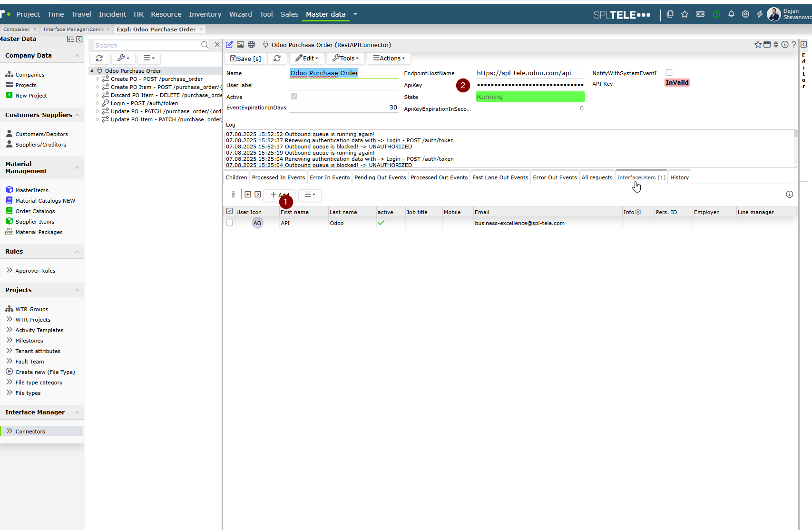Click the tree view toggle icon in Master Data header

pyautogui.click(x=70, y=39)
